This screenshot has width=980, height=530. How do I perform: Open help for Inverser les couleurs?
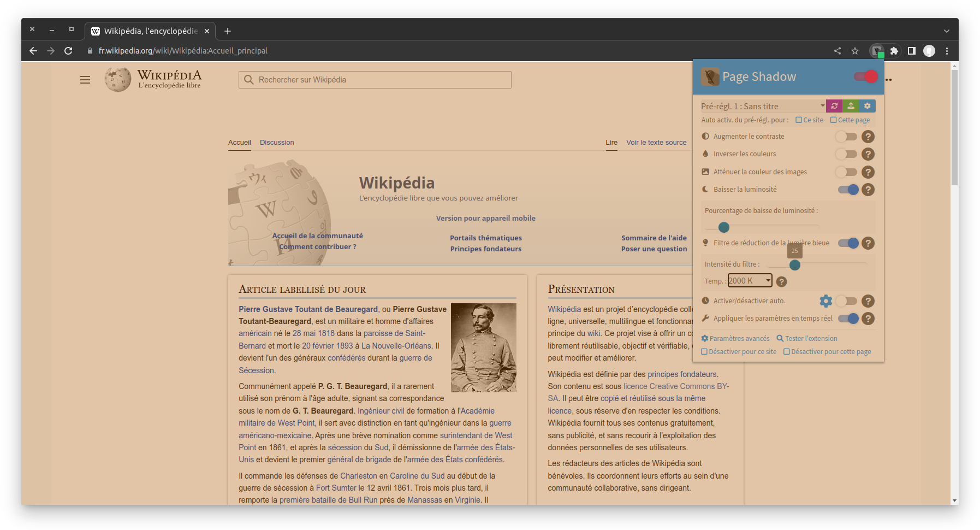pyautogui.click(x=868, y=154)
